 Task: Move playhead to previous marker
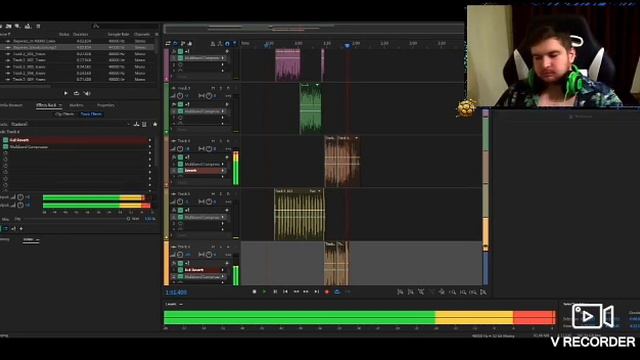point(285,292)
